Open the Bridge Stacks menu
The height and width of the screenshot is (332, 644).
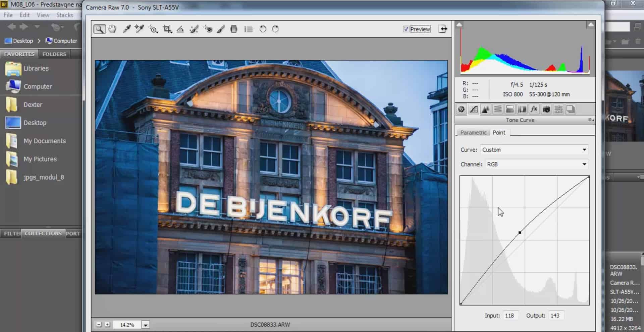pyautogui.click(x=65, y=15)
